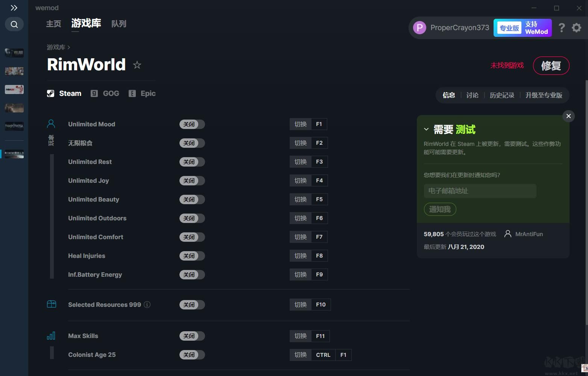The width and height of the screenshot is (588, 376).
Task: Enable the Max Skills switch
Action: [192, 336]
